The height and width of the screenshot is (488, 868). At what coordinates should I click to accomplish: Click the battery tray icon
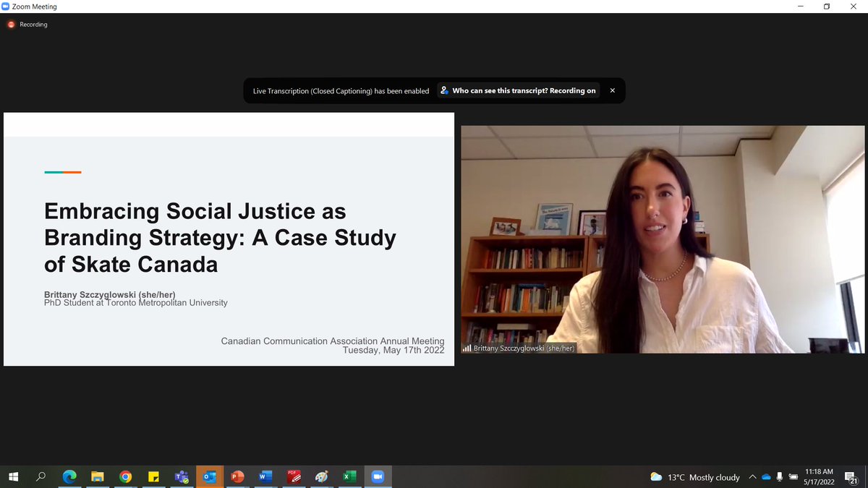[x=793, y=477]
